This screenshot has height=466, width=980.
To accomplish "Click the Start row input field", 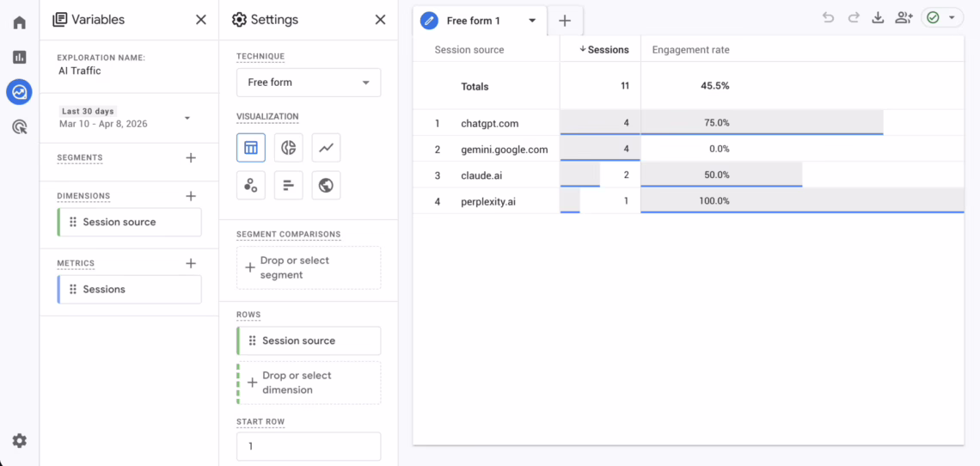I will [309, 446].
